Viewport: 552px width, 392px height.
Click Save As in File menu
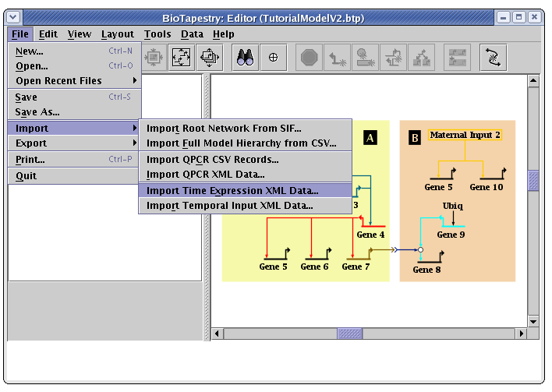click(37, 112)
